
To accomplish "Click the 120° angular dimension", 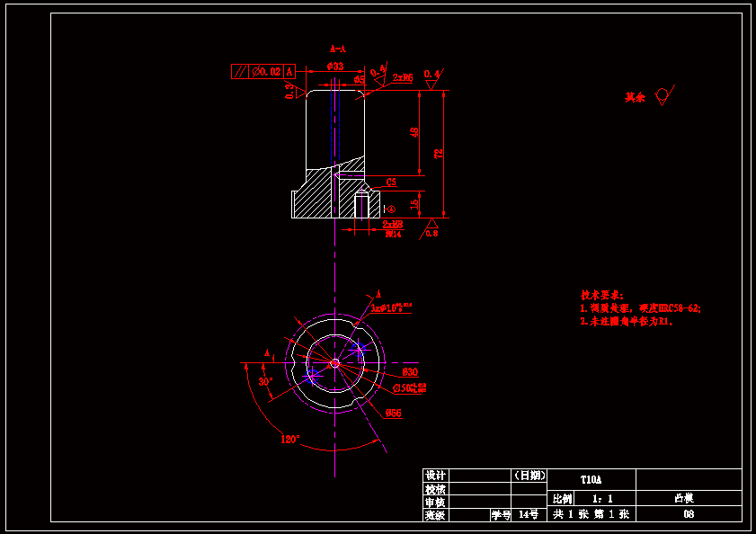I will click(289, 440).
